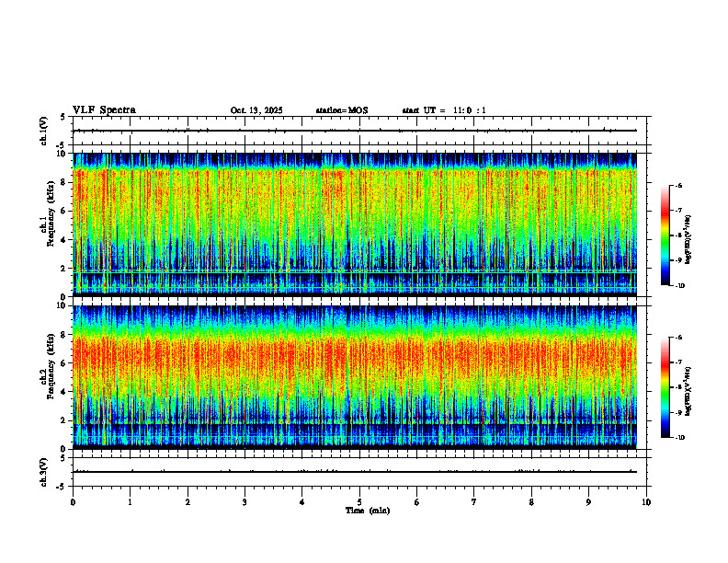Viewport: 728px width, 563px height.
Task: Click the ch.1 spectrogram plot area
Action: click(355, 224)
